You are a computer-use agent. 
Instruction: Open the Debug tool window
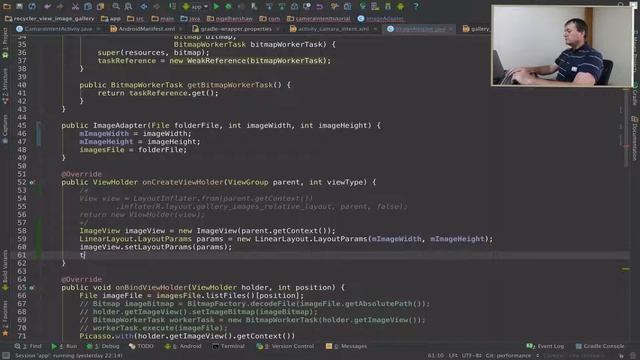coord(103,346)
